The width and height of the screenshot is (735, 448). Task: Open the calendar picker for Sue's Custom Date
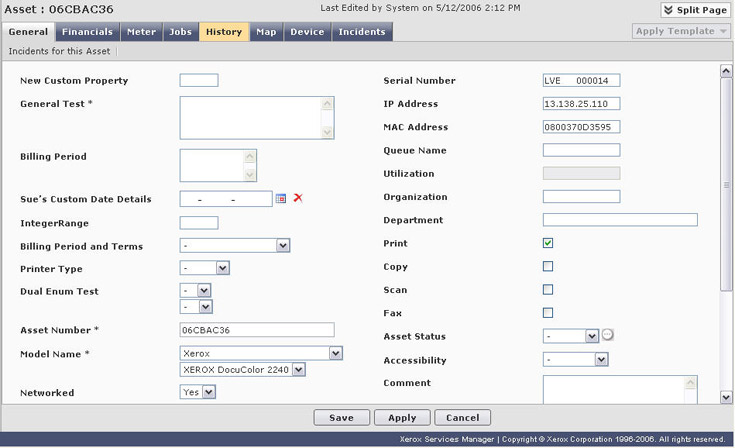pyautogui.click(x=281, y=198)
